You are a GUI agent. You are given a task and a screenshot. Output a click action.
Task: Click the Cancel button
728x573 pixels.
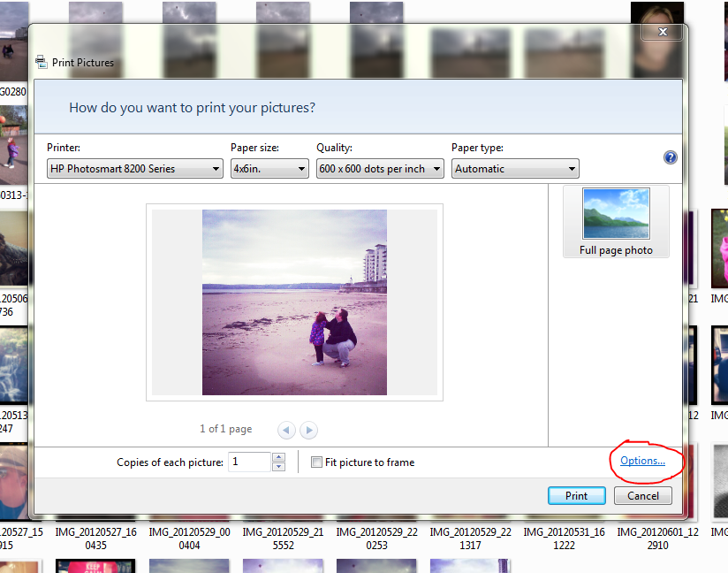tap(642, 496)
